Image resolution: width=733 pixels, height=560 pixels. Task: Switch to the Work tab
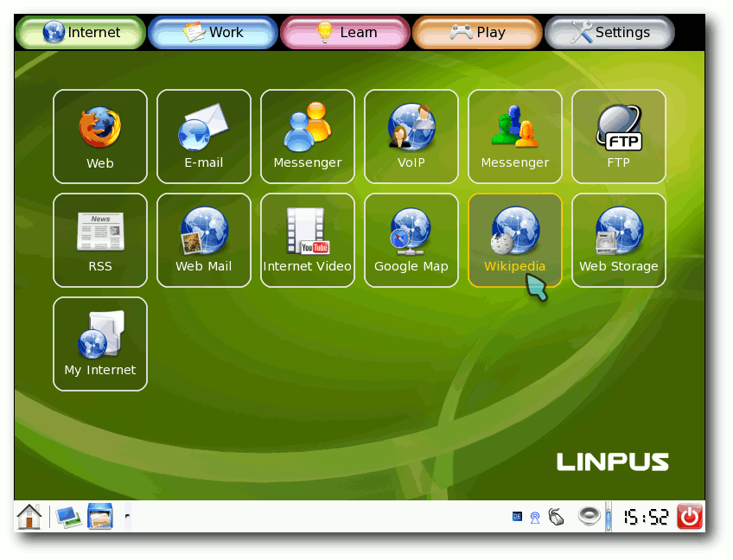(x=214, y=32)
